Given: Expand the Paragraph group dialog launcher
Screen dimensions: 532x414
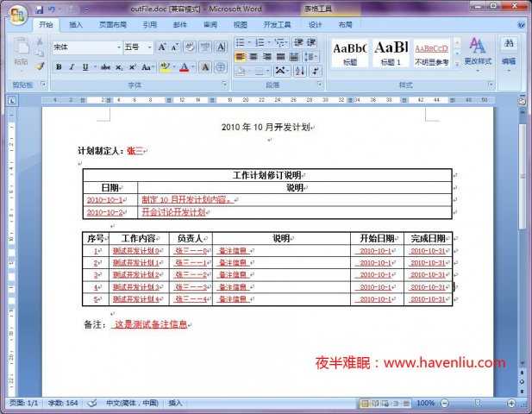Looking at the screenshot, I should pyautogui.click(x=320, y=85).
